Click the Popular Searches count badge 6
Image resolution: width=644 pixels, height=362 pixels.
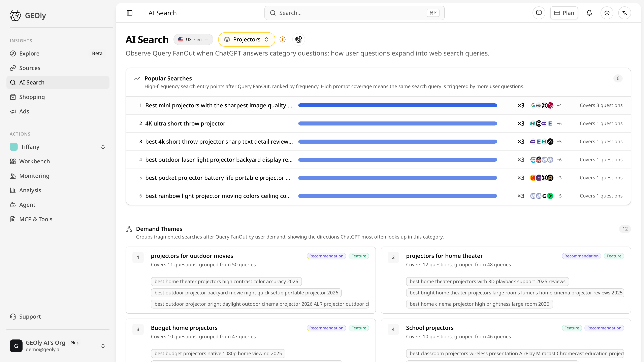point(618,78)
